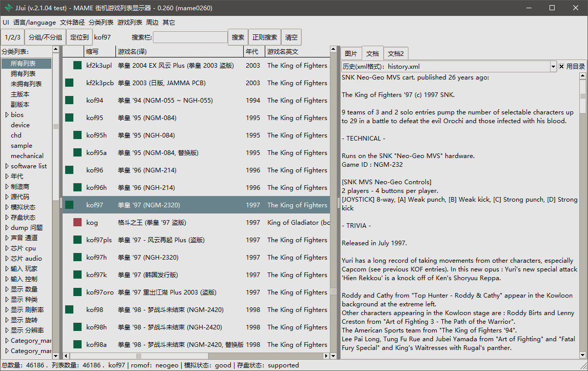
Task: Click the green icon next to kof97pls
Action: 77,240
